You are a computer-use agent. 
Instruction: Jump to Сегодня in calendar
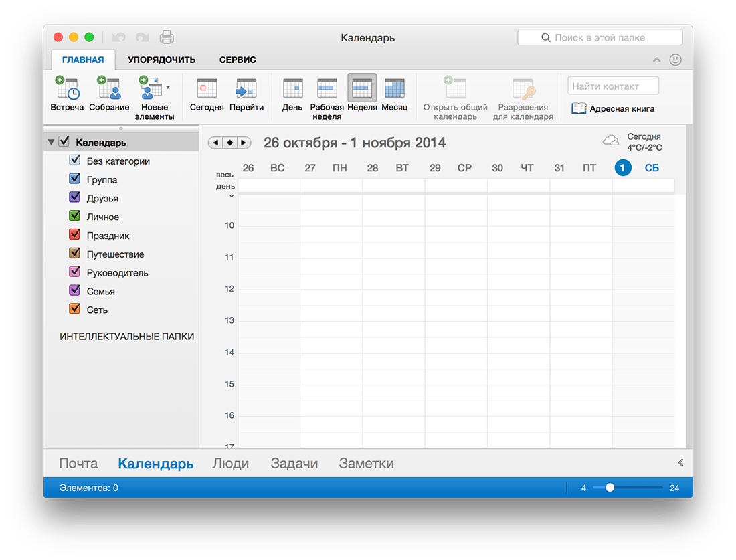pos(207,94)
